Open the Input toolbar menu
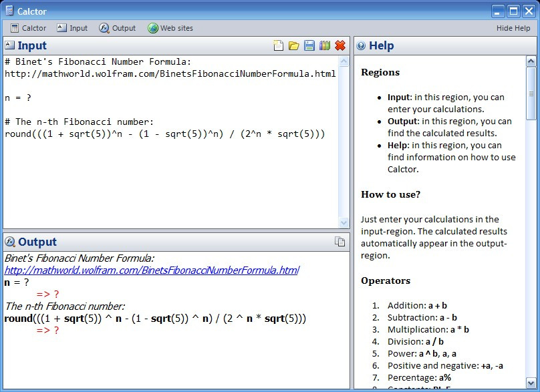Screen dimensions: 540x392 pos(72,28)
